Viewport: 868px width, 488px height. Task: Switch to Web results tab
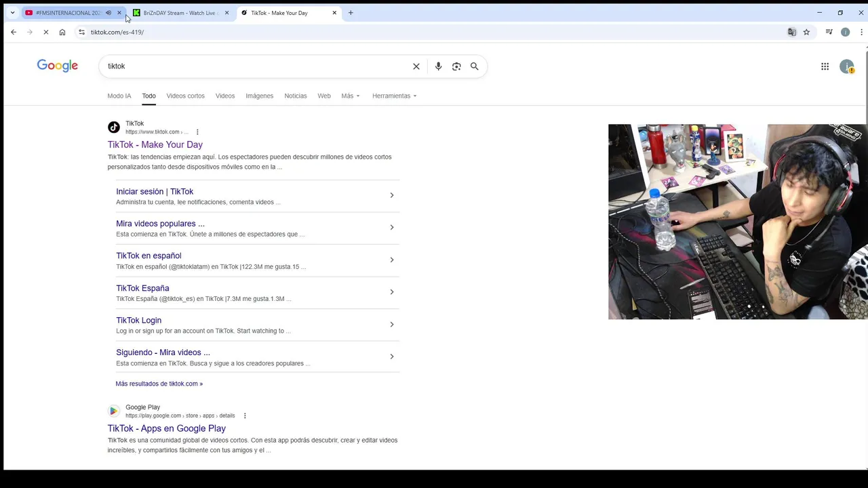pyautogui.click(x=324, y=96)
